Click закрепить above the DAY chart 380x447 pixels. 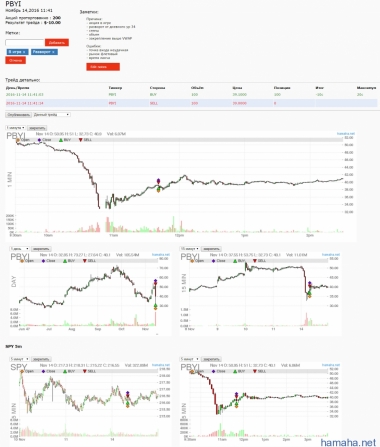click(41, 249)
